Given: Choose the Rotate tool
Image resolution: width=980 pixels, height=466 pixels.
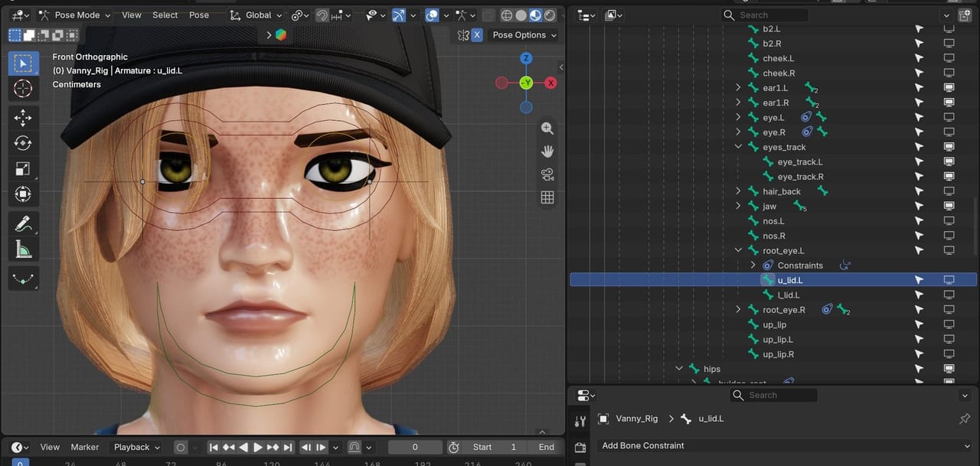Looking at the screenshot, I should [x=23, y=143].
